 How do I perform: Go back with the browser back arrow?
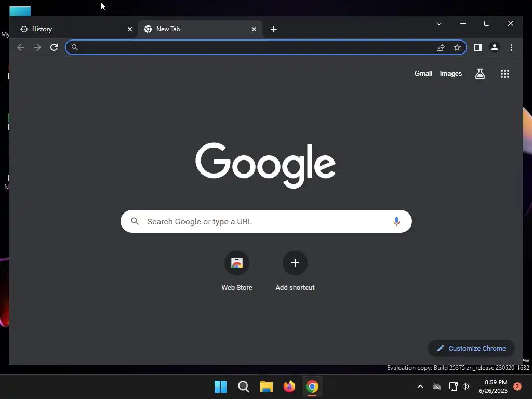pos(21,47)
